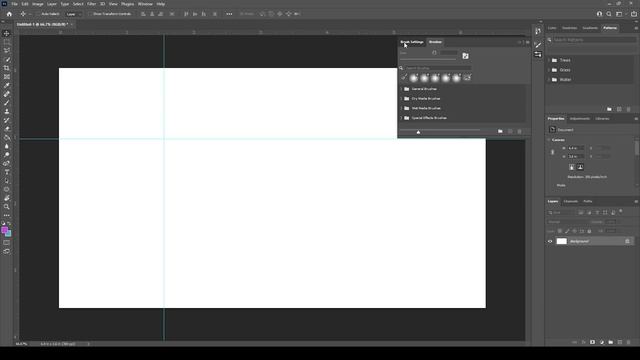Expand the General Brushes folder
This screenshot has height=360, width=640.
402,89
